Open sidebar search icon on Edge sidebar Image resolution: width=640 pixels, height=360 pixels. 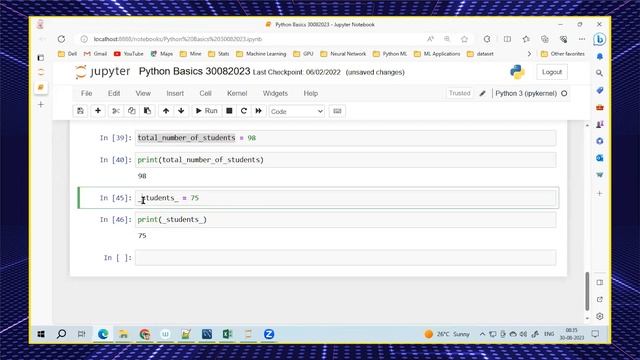point(599,73)
